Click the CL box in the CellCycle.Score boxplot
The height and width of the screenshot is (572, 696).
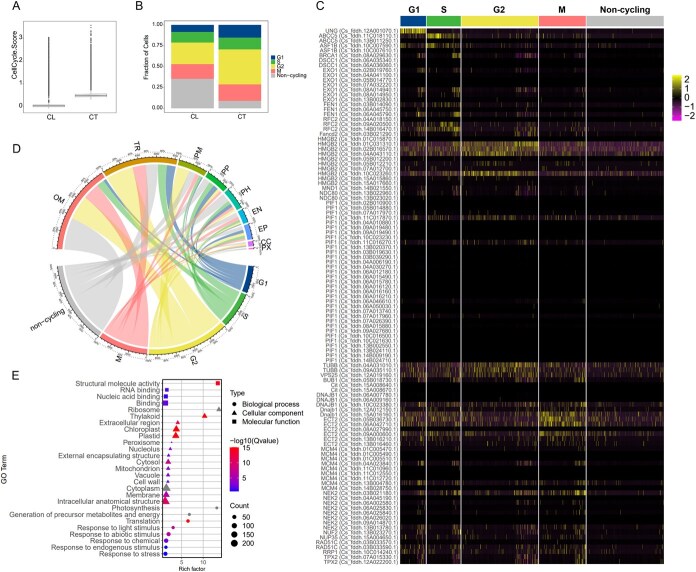point(49,106)
